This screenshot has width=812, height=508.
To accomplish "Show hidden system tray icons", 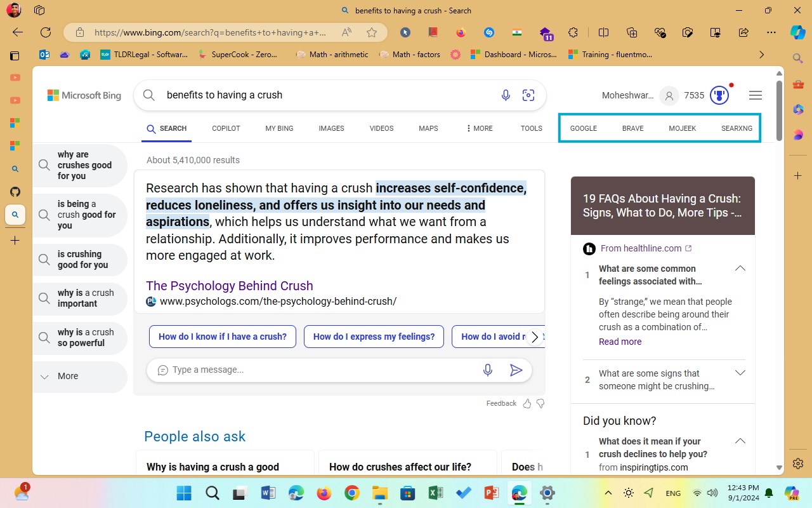I will coord(608,493).
